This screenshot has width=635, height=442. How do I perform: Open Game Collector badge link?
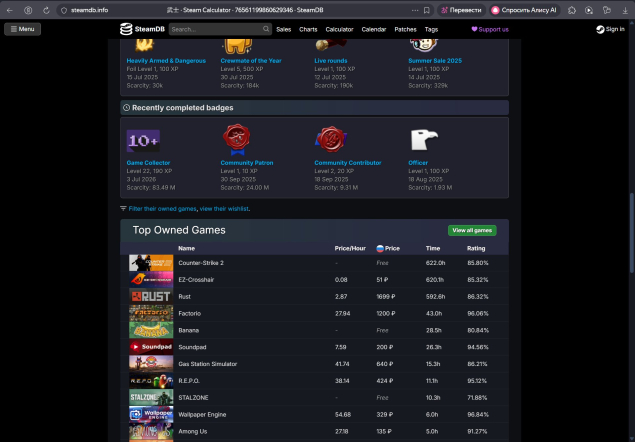[148, 162]
